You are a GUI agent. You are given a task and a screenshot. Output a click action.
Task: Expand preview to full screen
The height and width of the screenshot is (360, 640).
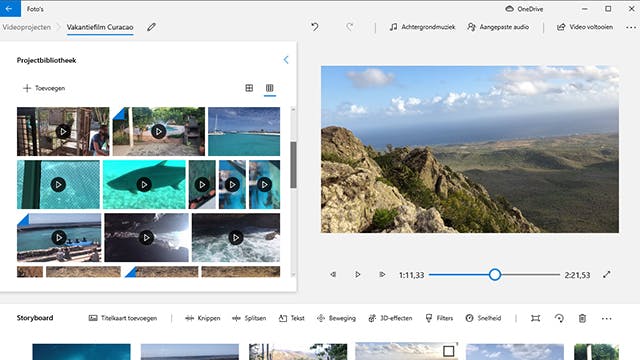pos(607,275)
